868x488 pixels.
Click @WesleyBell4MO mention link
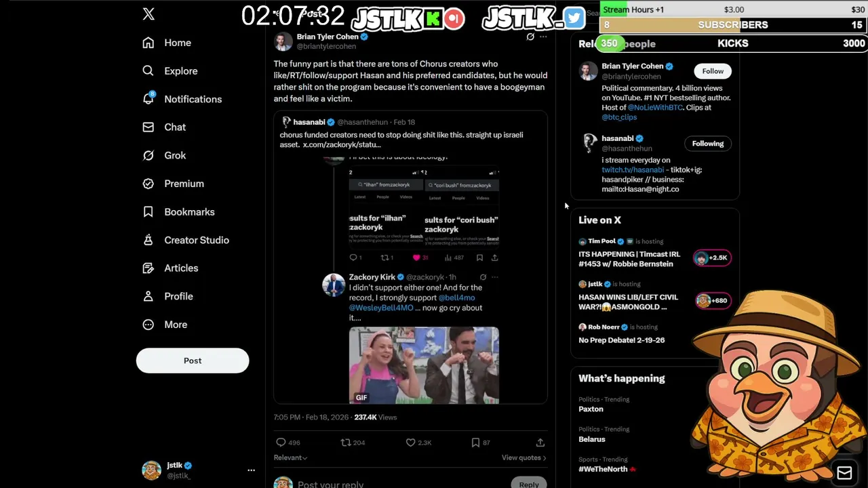coord(381,308)
